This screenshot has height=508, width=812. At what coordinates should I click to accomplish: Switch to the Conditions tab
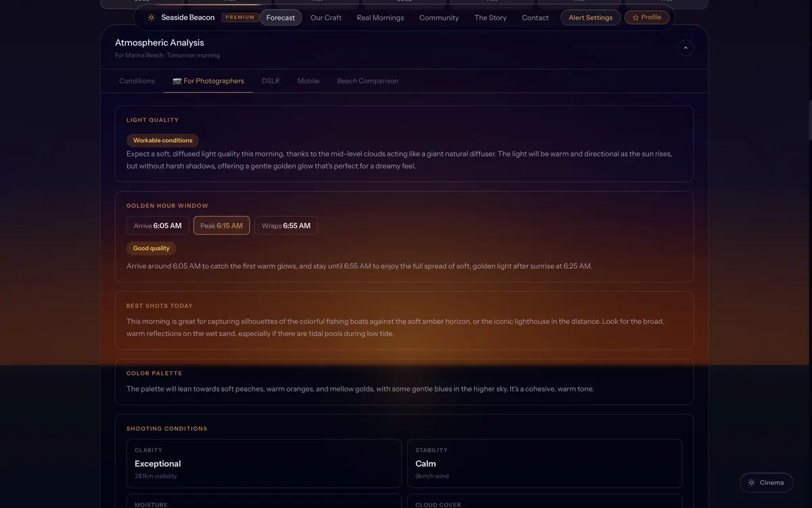(x=137, y=81)
